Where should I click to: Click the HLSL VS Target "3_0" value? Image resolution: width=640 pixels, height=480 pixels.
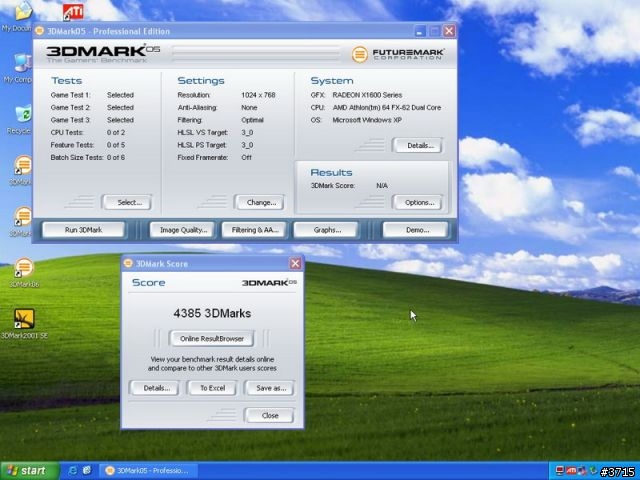[247, 132]
